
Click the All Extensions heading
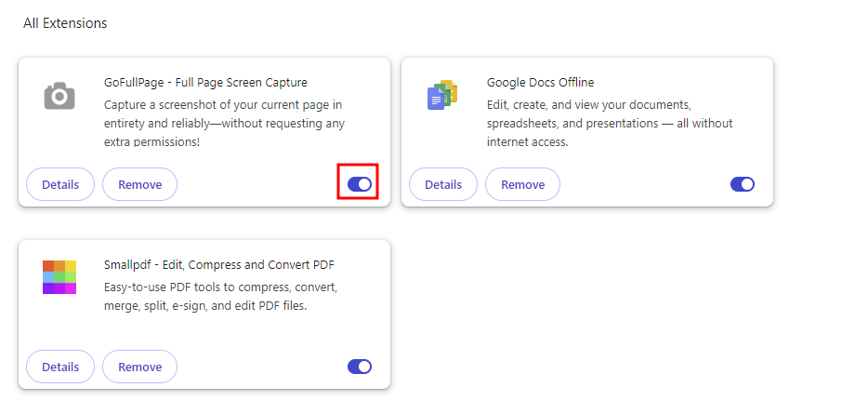tap(65, 23)
